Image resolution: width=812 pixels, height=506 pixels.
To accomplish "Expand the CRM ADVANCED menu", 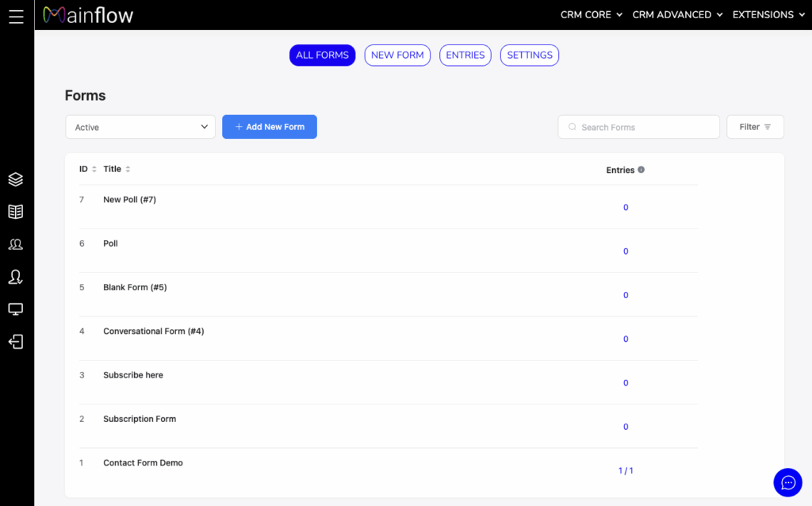I will [x=677, y=15].
